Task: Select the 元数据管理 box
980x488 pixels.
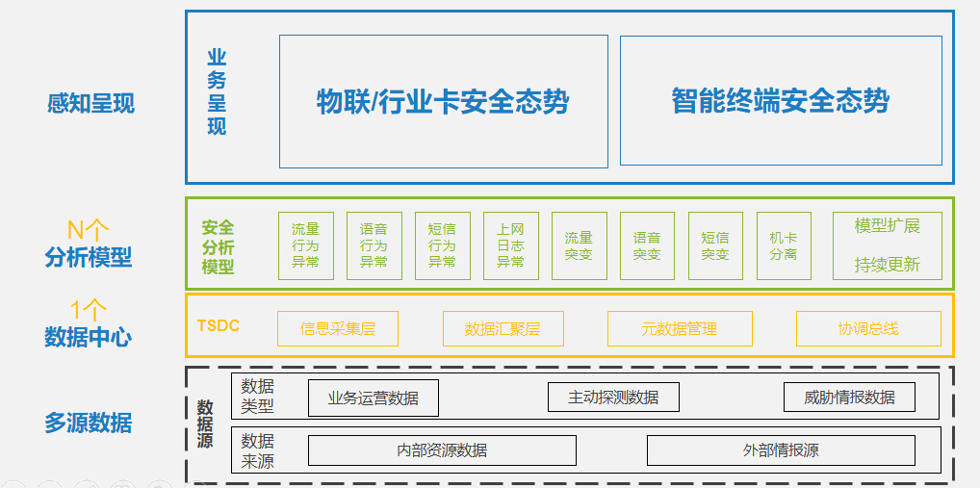Action: pyautogui.click(x=679, y=328)
